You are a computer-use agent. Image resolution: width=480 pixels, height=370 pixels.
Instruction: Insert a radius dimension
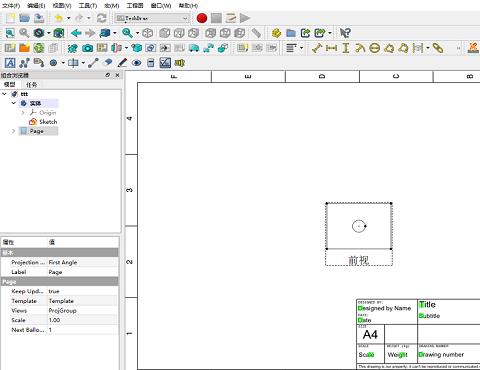pyautogui.click(x=360, y=48)
